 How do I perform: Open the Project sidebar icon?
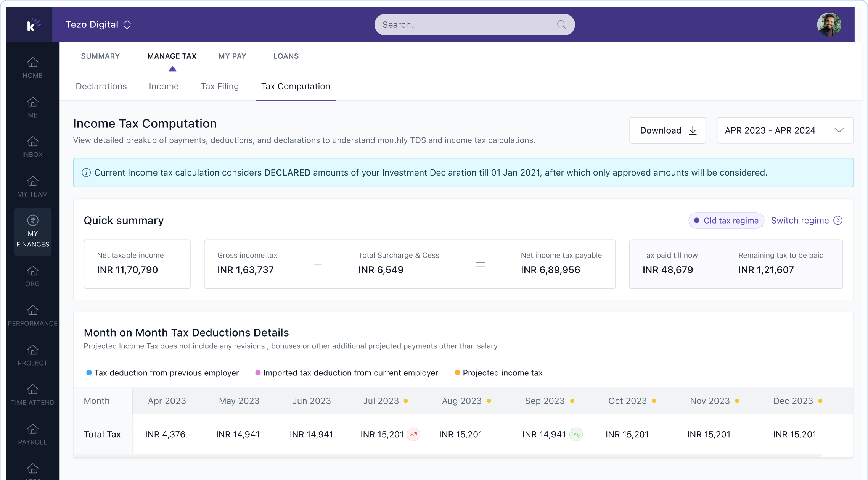click(x=33, y=350)
